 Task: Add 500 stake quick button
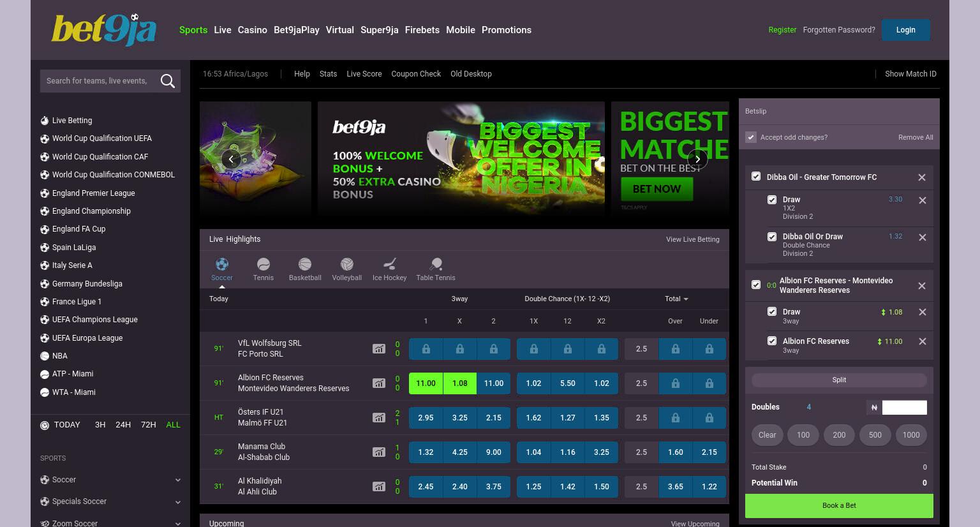coord(875,435)
